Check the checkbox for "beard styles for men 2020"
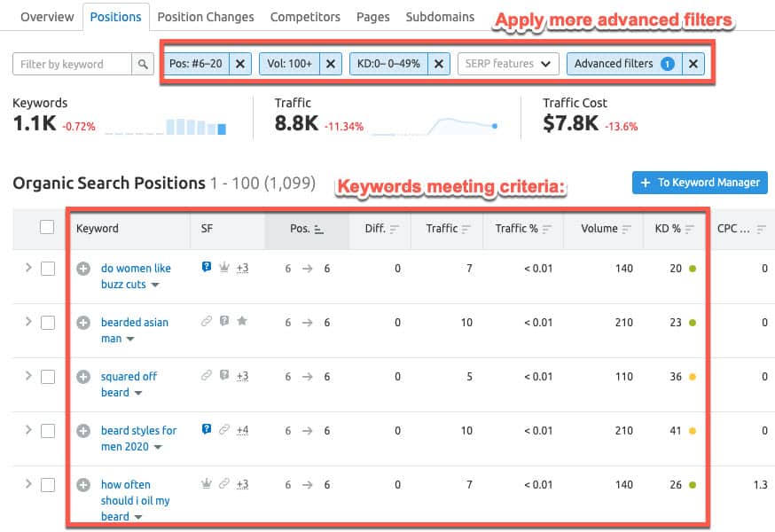This screenshot has height=532, width=775. tap(49, 430)
